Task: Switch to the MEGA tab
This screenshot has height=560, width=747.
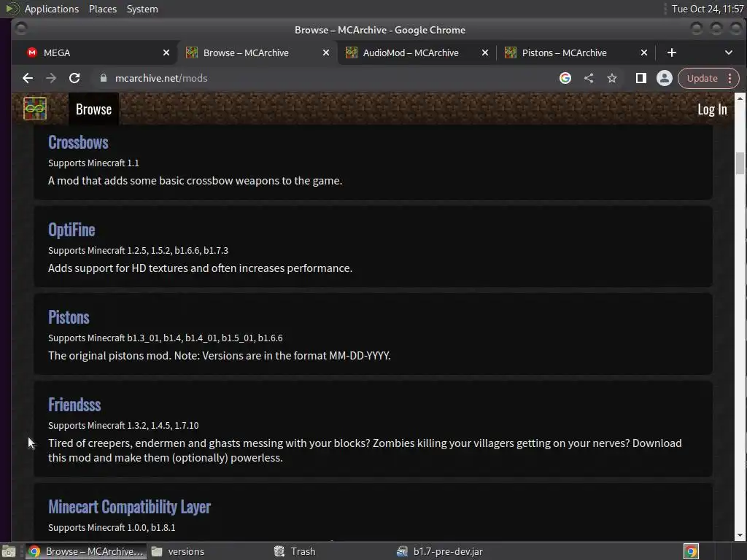Action: [x=97, y=52]
